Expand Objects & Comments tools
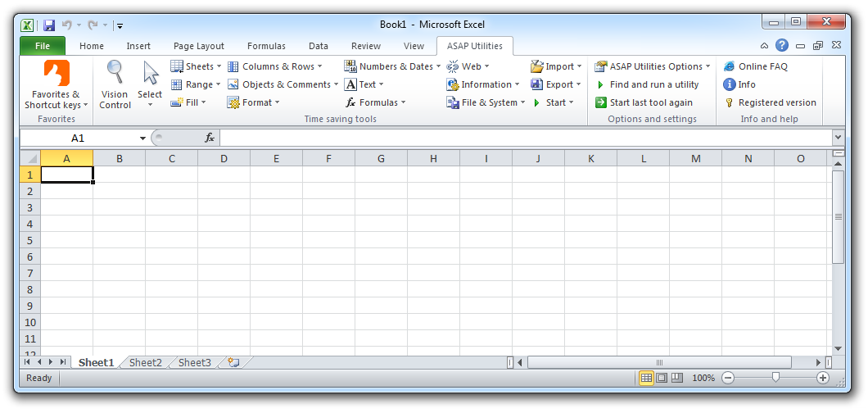 tap(283, 84)
